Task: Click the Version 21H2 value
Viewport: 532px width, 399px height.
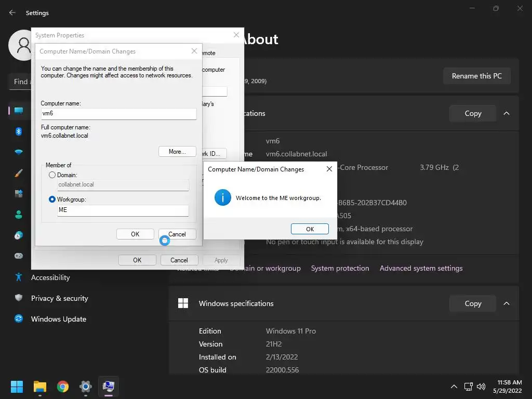Action: (274, 344)
